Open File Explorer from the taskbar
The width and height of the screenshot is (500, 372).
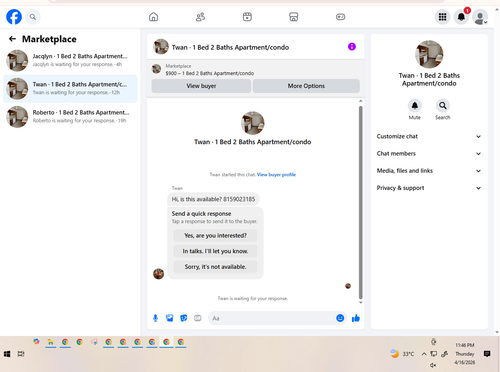click(x=51, y=342)
